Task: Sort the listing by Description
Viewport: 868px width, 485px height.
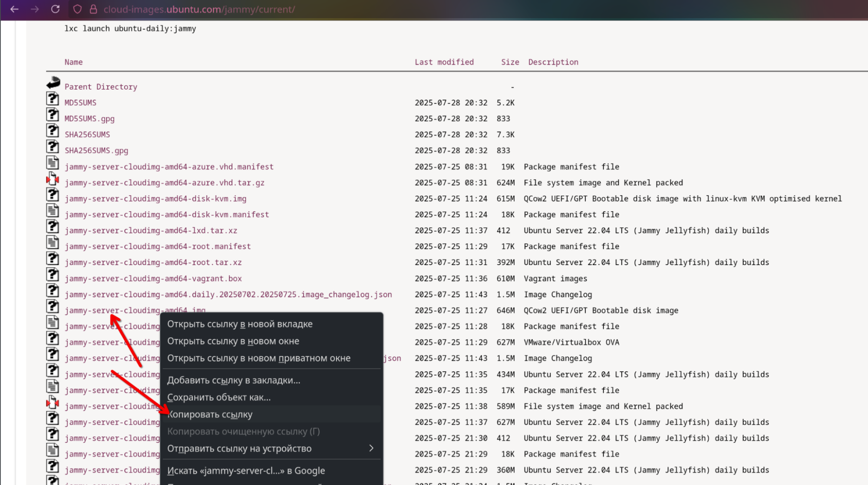Action: tap(553, 62)
